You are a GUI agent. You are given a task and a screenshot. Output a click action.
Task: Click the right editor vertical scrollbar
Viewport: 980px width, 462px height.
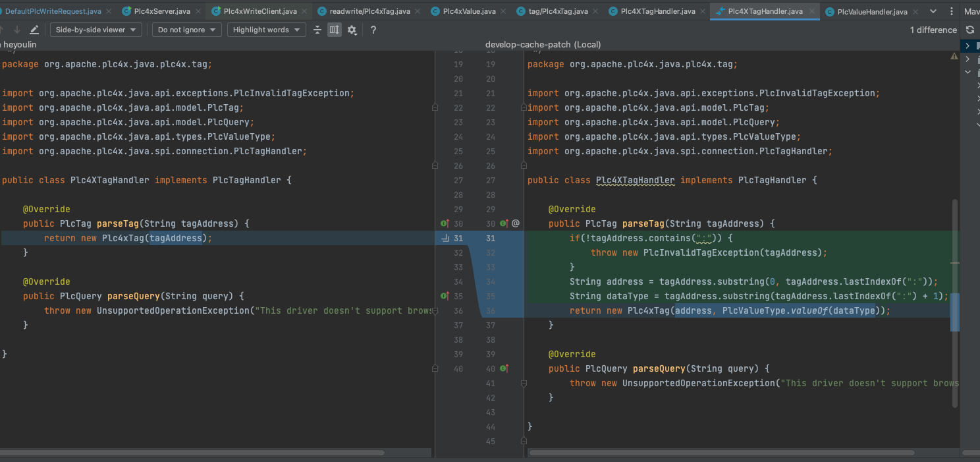pyautogui.click(x=955, y=303)
